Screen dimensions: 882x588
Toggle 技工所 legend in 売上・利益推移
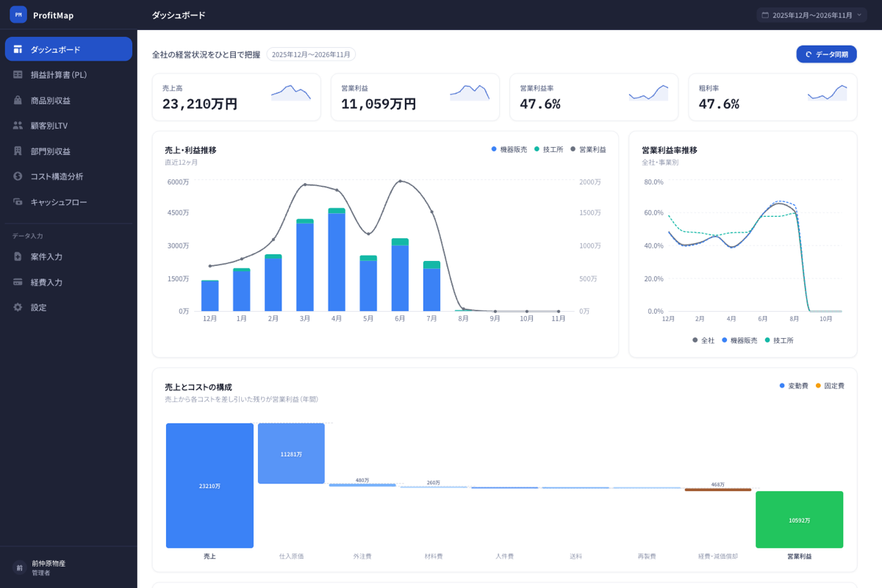pos(548,149)
